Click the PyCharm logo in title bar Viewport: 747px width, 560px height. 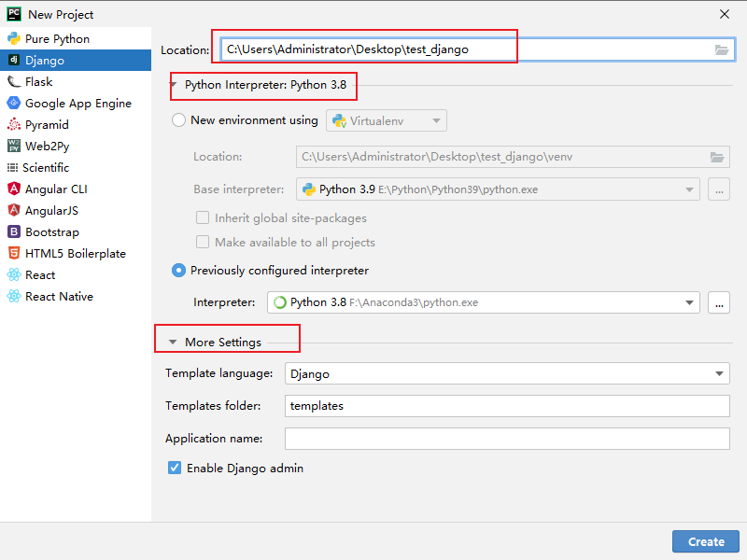[14, 14]
